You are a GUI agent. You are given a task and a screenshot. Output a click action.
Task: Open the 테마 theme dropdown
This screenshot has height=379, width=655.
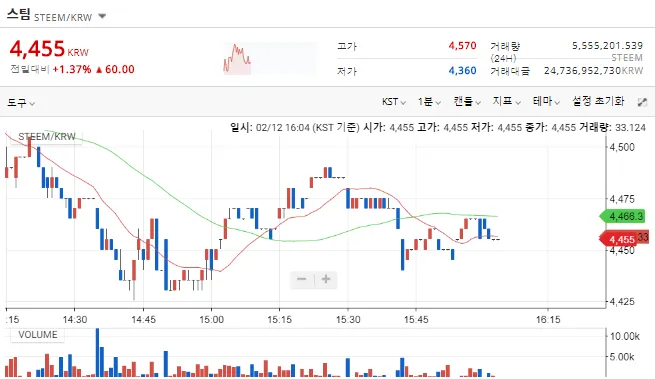[x=546, y=102]
